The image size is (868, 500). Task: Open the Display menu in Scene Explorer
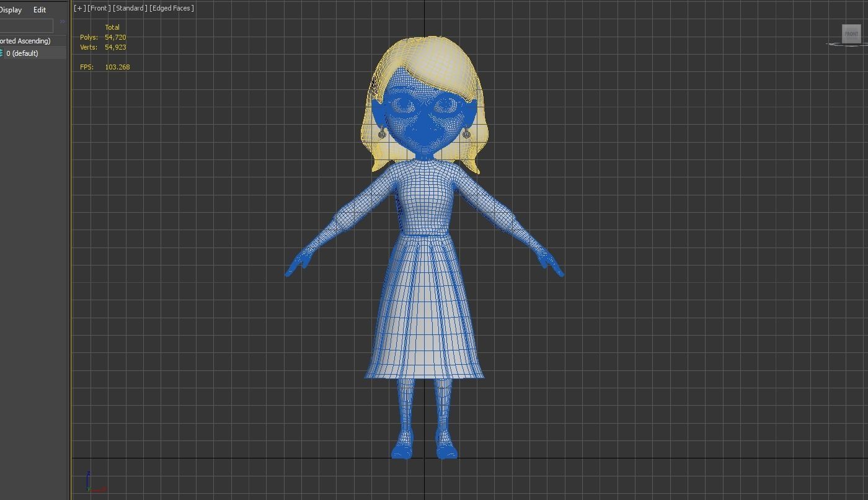pyautogui.click(x=11, y=10)
